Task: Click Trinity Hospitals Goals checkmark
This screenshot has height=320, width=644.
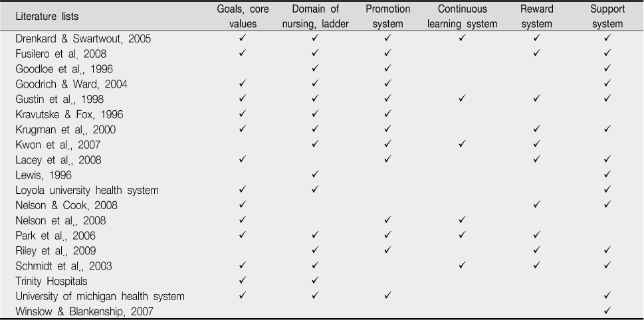Action: coord(243,280)
